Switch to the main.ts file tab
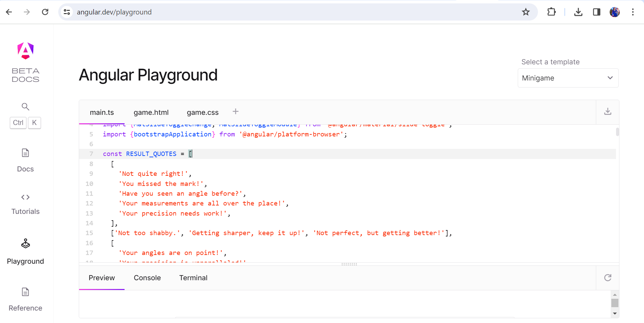 click(x=102, y=112)
